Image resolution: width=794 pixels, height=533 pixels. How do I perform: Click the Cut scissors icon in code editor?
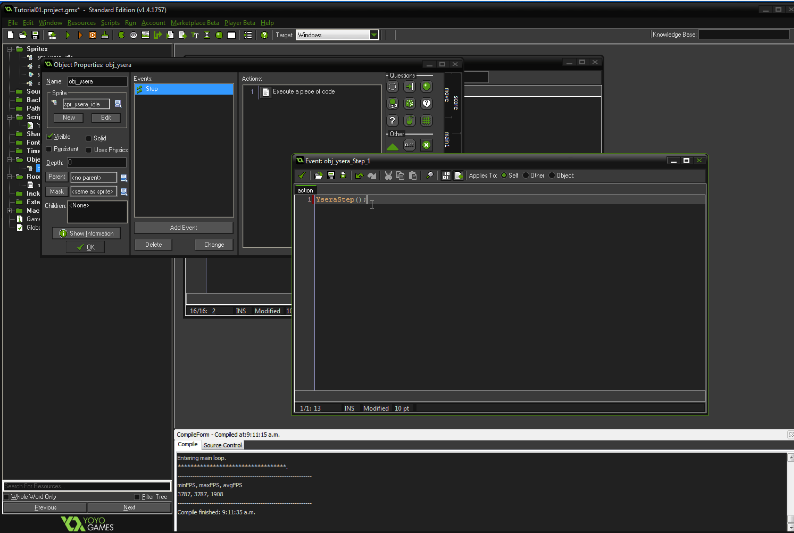click(x=388, y=175)
